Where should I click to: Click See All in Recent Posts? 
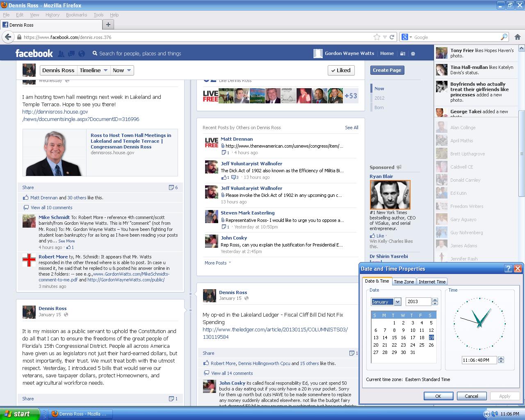pyautogui.click(x=352, y=128)
